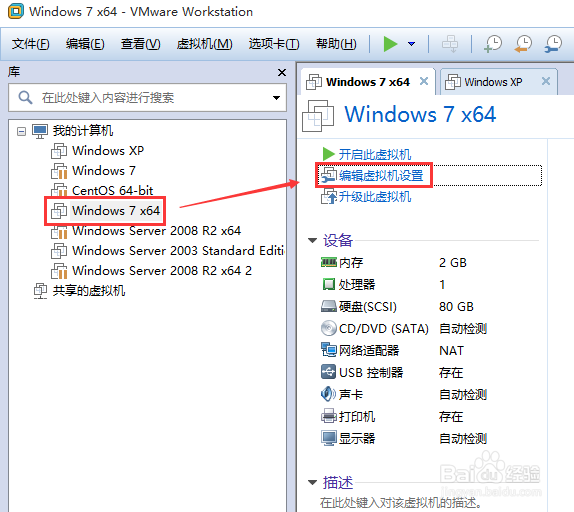Click the Windows XP VM icon in library
This screenshot has height=512, width=574.
pos(59,150)
